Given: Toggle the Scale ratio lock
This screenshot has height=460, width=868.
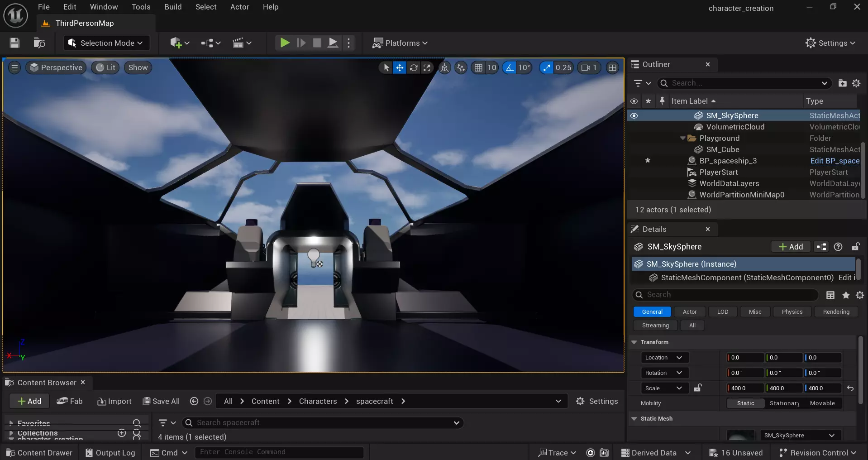Looking at the screenshot, I should tap(698, 388).
